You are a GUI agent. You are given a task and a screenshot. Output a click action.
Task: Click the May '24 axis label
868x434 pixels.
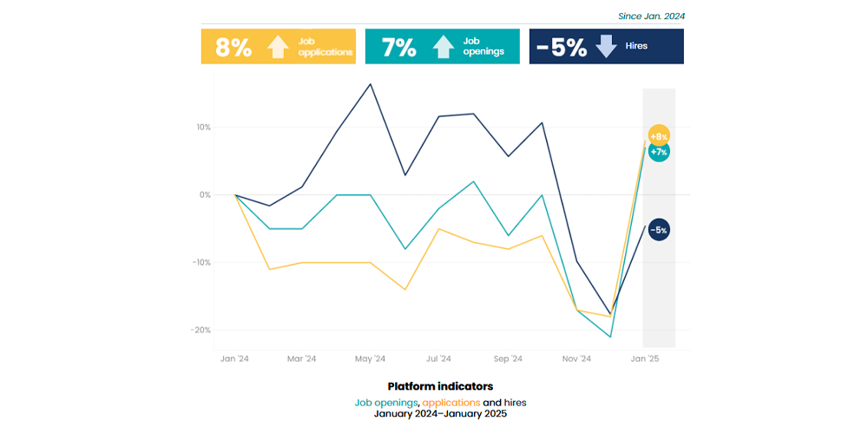click(371, 358)
